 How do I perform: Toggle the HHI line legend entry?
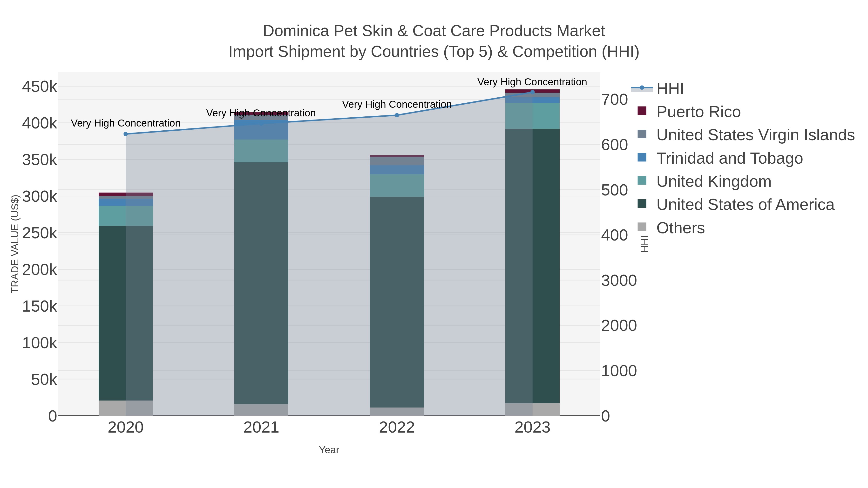coord(658,88)
